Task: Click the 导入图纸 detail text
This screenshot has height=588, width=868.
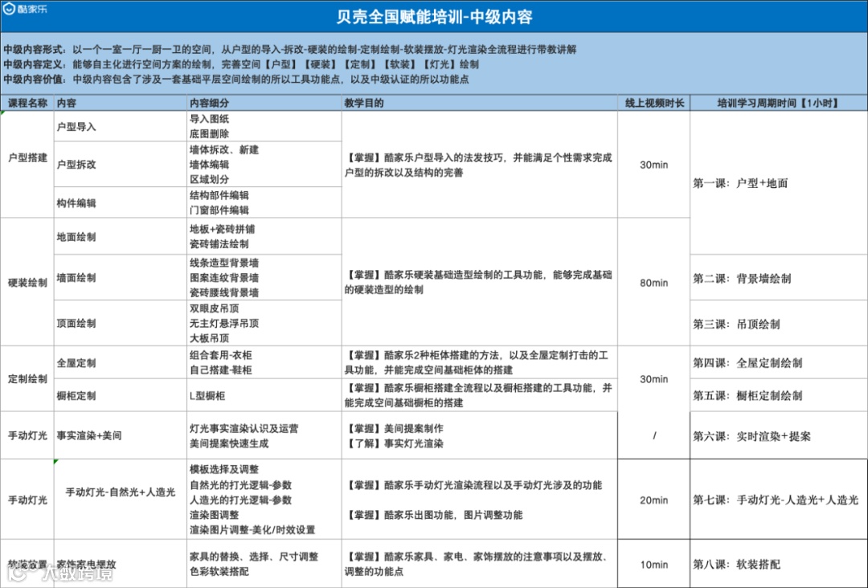Action: 209,119
